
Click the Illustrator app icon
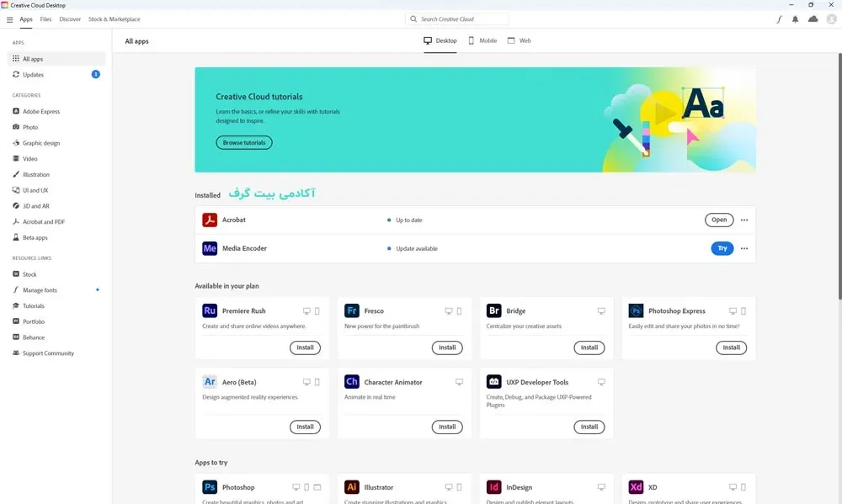point(352,487)
